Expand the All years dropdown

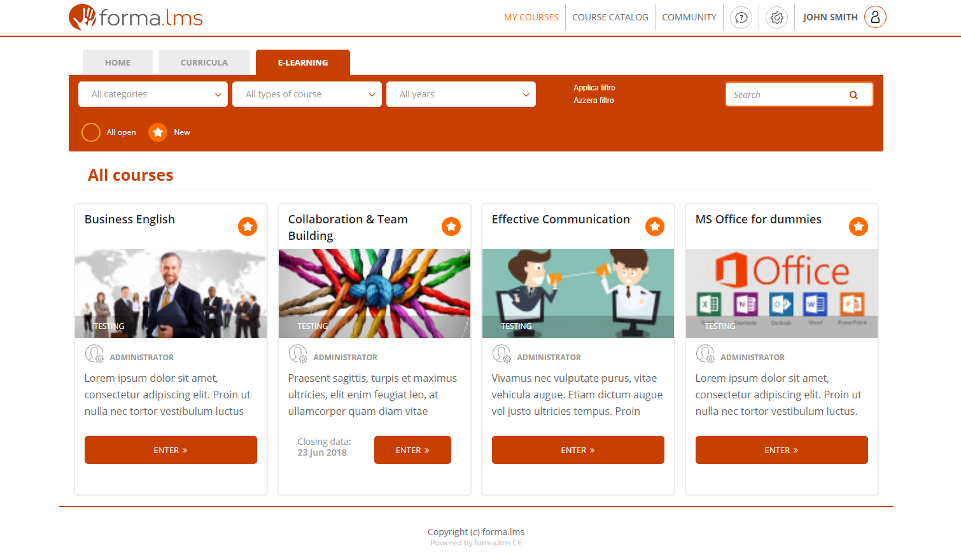coord(461,94)
